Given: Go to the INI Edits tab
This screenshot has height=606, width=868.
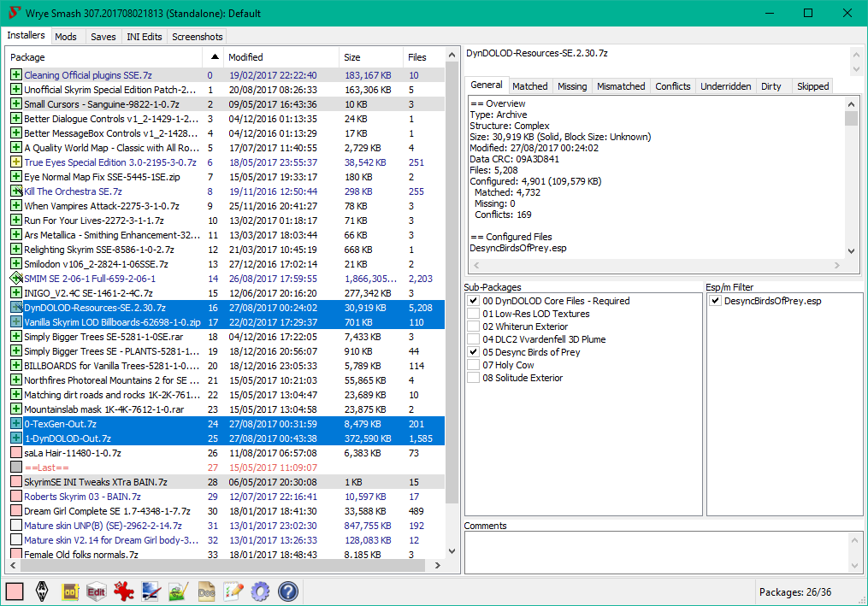Looking at the screenshot, I should [145, 37].
